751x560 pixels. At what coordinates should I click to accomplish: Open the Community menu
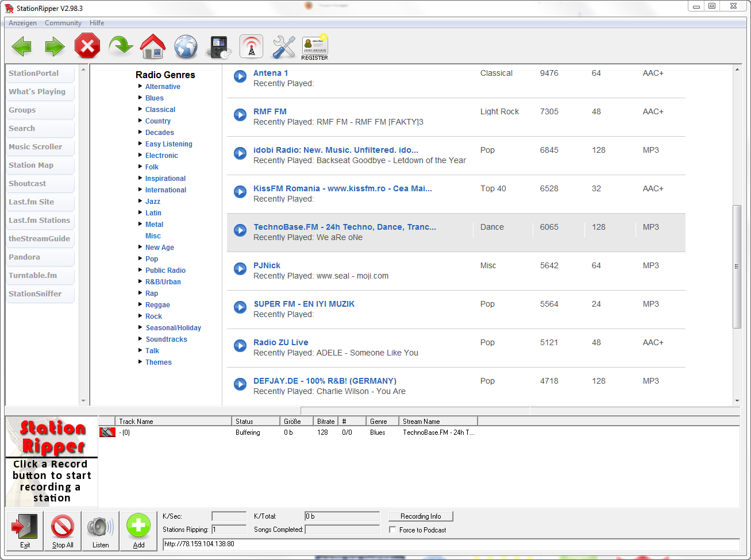pyautogui.click(x=63, y=23)
